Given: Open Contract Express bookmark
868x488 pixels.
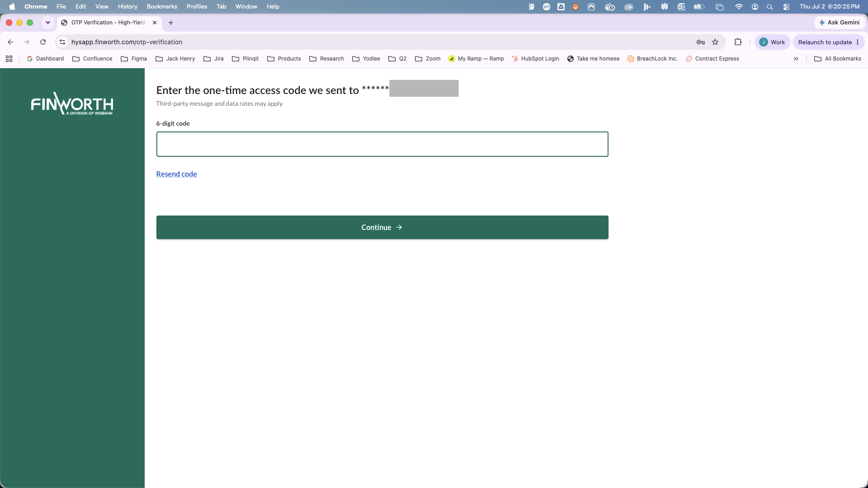Looking at the screenshot, I should [x=712, y=59].
